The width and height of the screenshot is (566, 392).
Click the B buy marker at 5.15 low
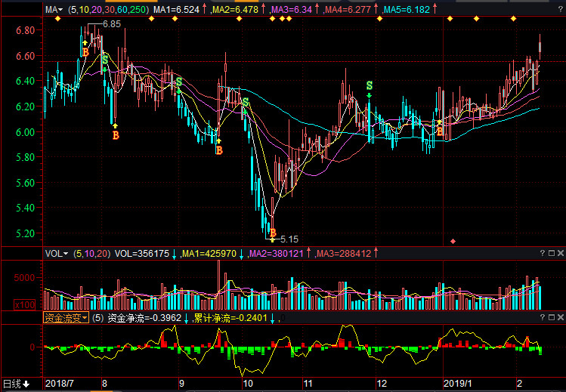click(x=273, y=233)
